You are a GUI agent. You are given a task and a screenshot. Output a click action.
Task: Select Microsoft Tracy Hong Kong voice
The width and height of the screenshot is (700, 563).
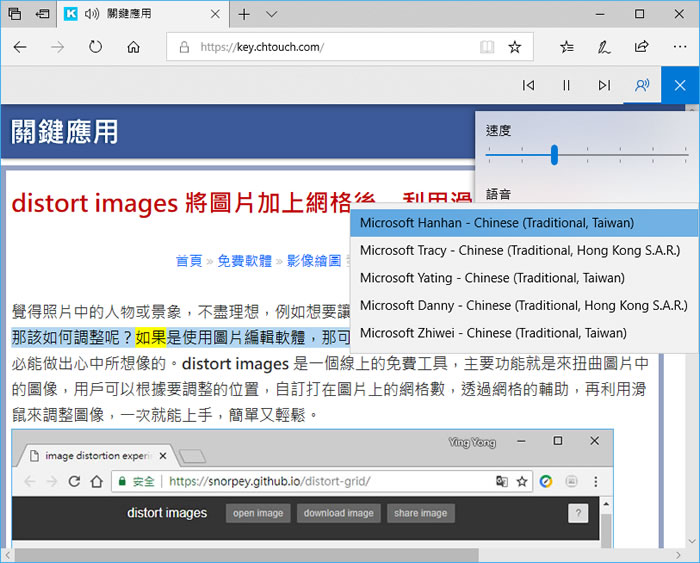click(519, 250)
